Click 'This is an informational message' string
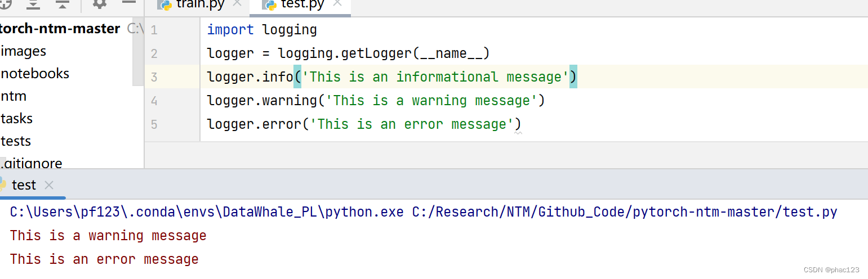This screenshot has height=279, width=868. (435, 77)
